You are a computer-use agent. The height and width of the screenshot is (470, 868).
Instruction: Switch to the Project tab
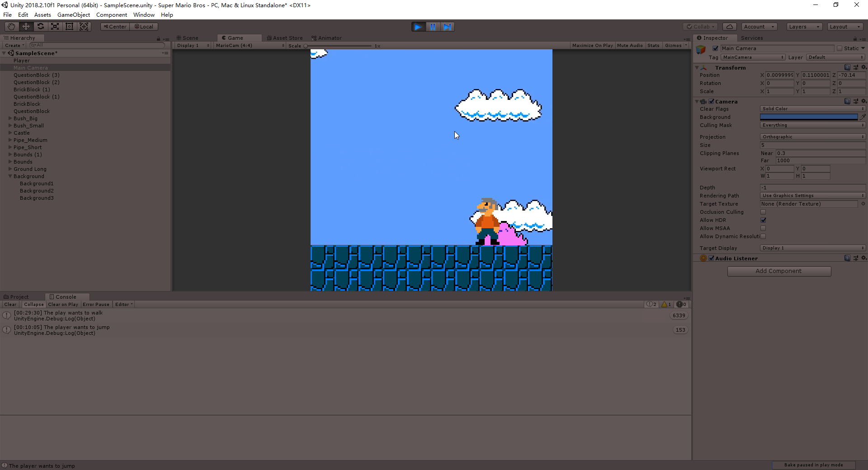[16, 297]
